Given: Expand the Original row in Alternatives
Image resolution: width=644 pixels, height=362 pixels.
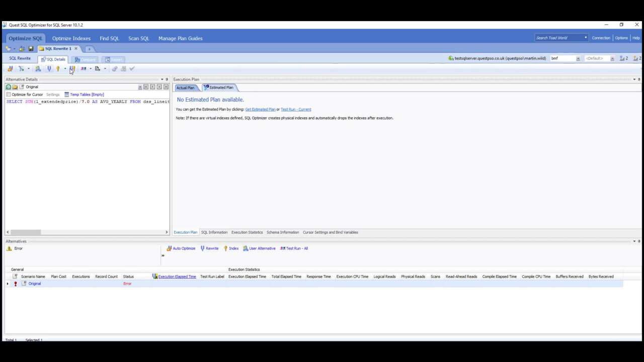Looking at the screenshot, I should pyautogui.click(x=7, y=284).
